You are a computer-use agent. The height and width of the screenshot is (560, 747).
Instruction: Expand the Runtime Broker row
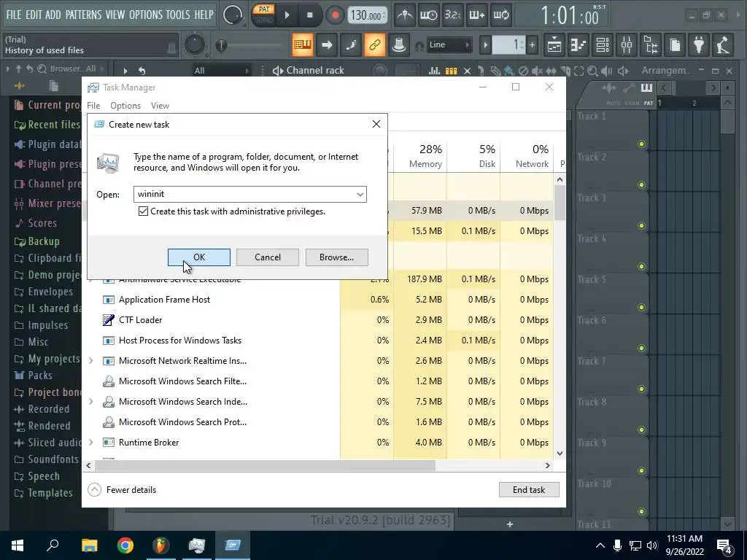pyautogui.click(x=90, y=443)
